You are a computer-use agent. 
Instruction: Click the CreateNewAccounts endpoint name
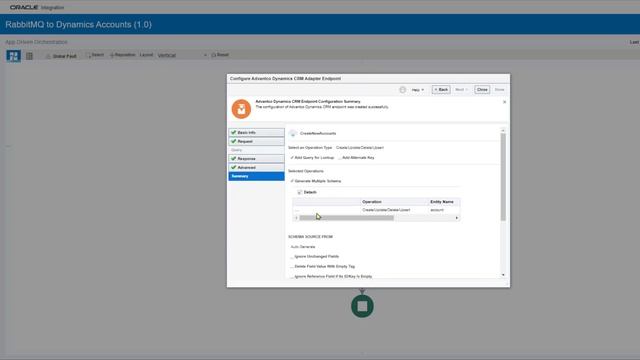[318, 133]
